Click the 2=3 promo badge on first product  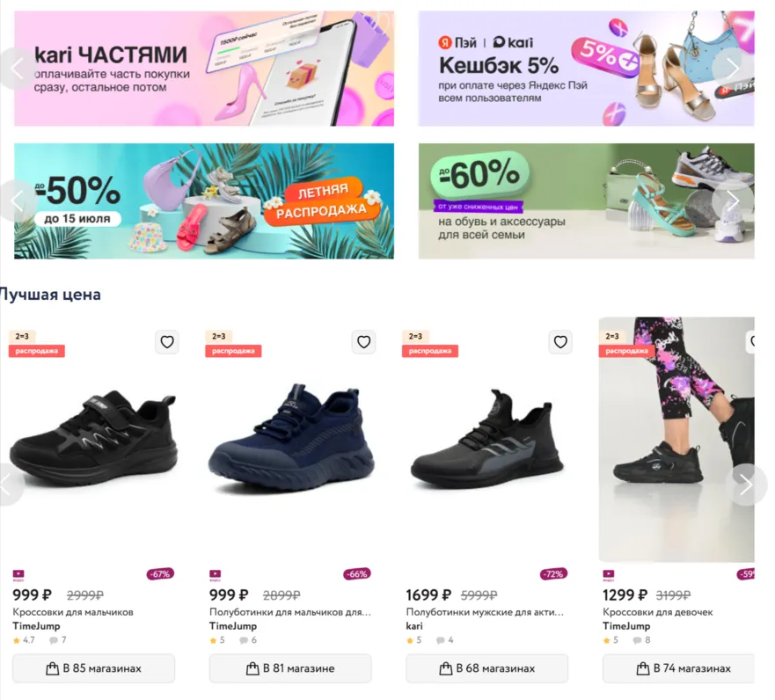22,337
